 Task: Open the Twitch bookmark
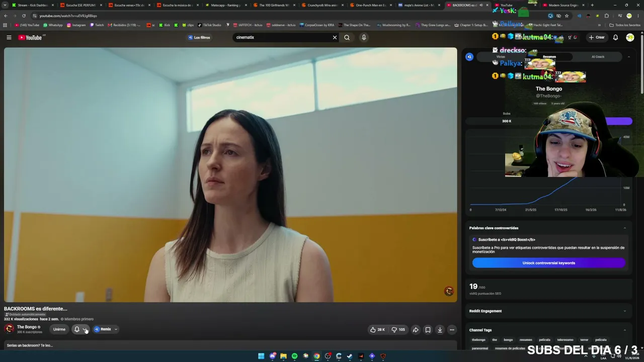[97, 25]
